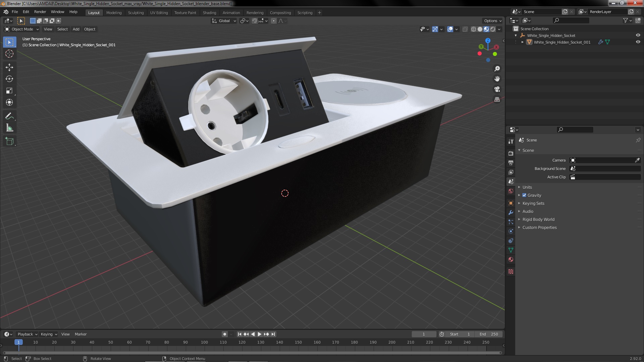The image size is (644, 362).
Task: Click the current frame field
Action: pos(424,334)
